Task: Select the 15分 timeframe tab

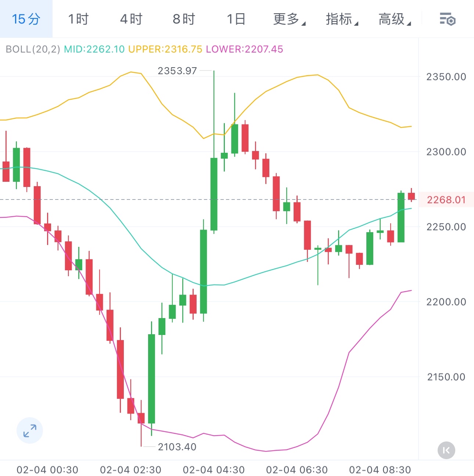Action: pos(26,19)
